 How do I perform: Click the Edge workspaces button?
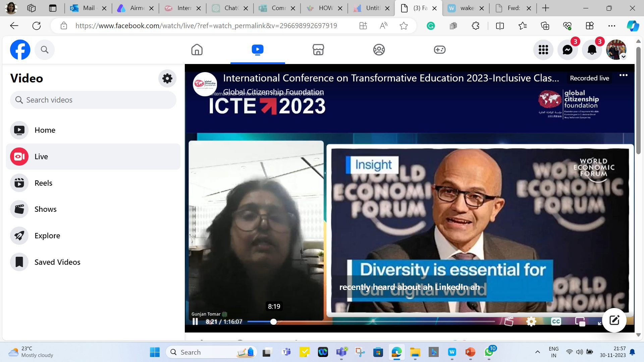click(x=31, y=8)
